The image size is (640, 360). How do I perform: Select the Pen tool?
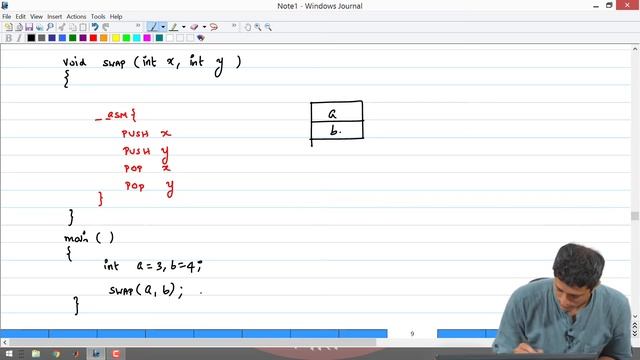click(153, 27)
